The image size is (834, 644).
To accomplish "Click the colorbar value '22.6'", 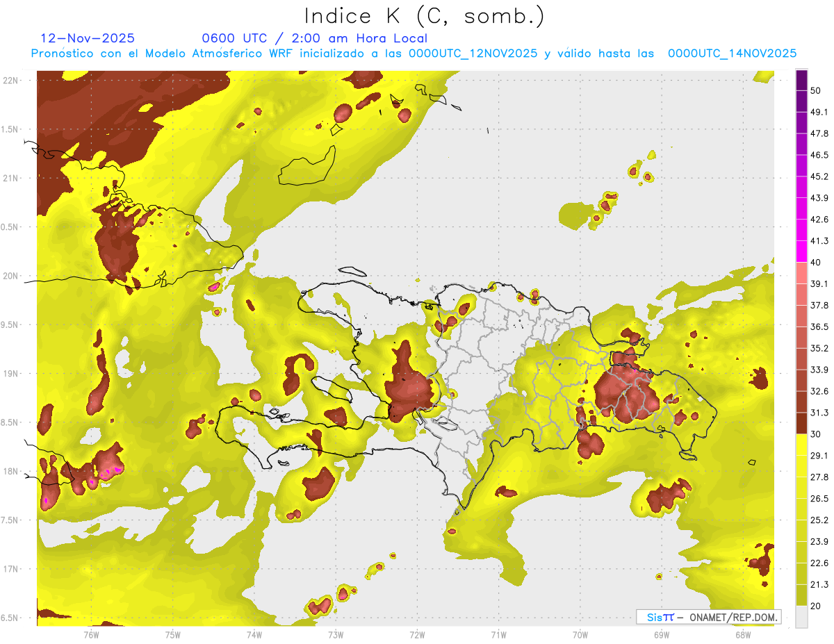I will [x=819, y=563].
